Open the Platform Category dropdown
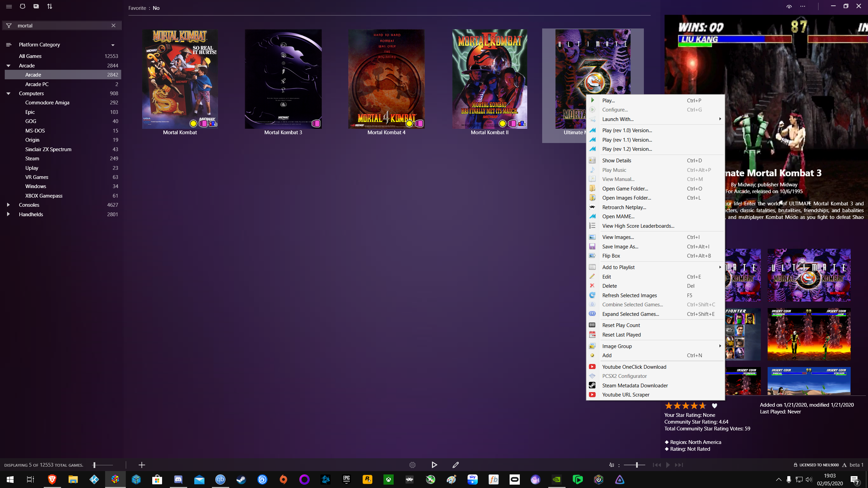This screenshot has width=868, height=488. click(113, 45)
